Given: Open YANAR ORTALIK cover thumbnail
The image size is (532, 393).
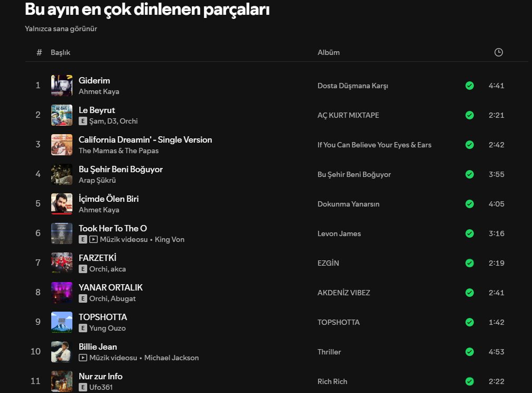Looking at the screenshot, I should click(x=62, y=293).
